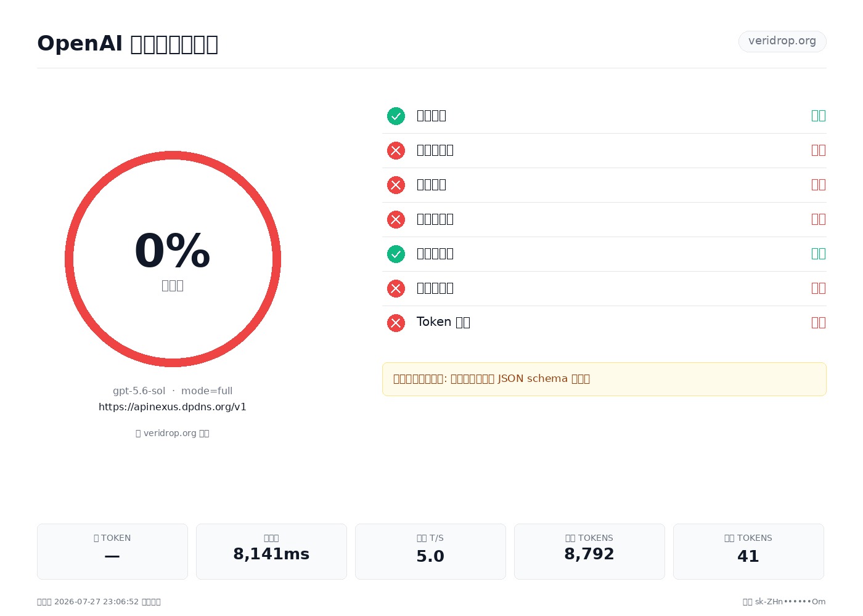Click the red X icon in the second result row

[x=396, y=150]
